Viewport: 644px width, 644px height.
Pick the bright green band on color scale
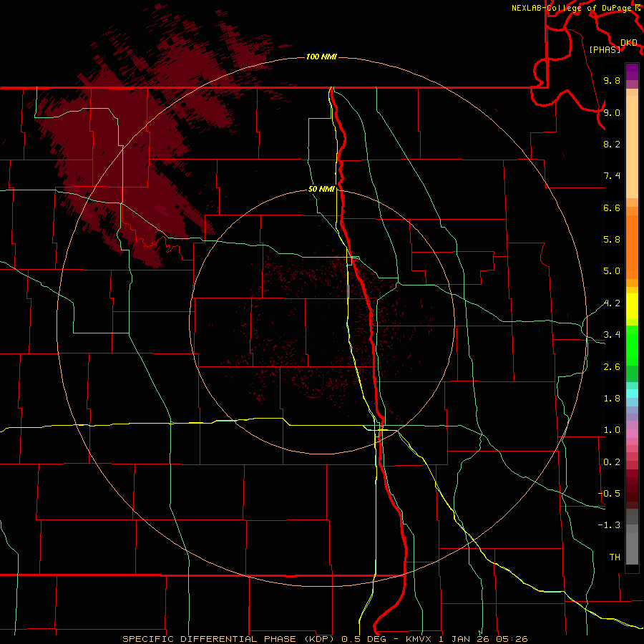coord(632,345)
